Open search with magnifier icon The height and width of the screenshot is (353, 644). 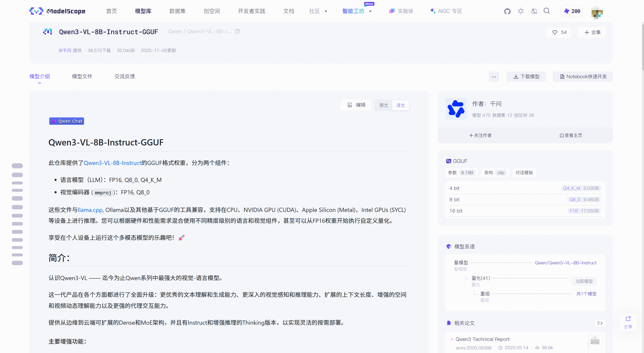point(547,11)
